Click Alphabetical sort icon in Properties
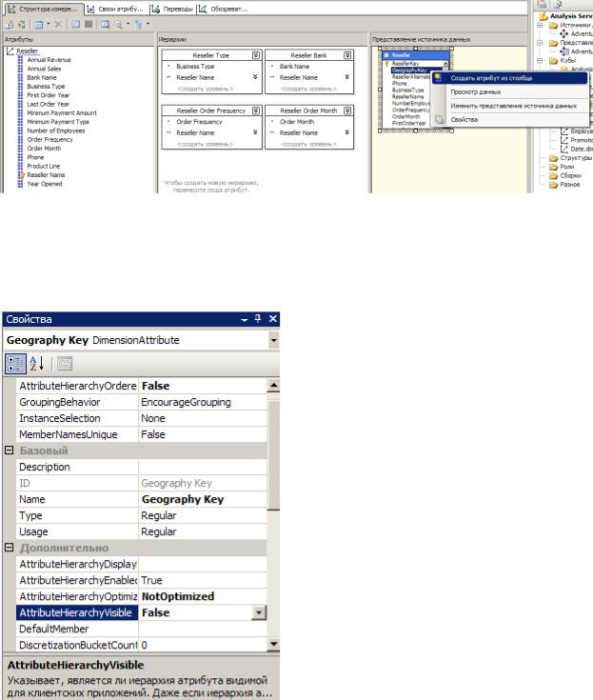The width and height of the screenshot is (593, 700). click(x=37, y=364)
